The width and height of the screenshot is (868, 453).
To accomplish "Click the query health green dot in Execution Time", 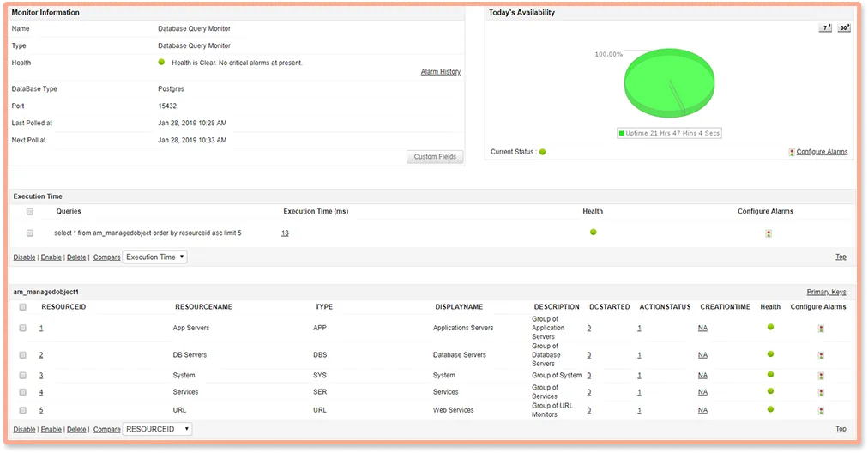I will pyautogui.click(x=593, y=232).
